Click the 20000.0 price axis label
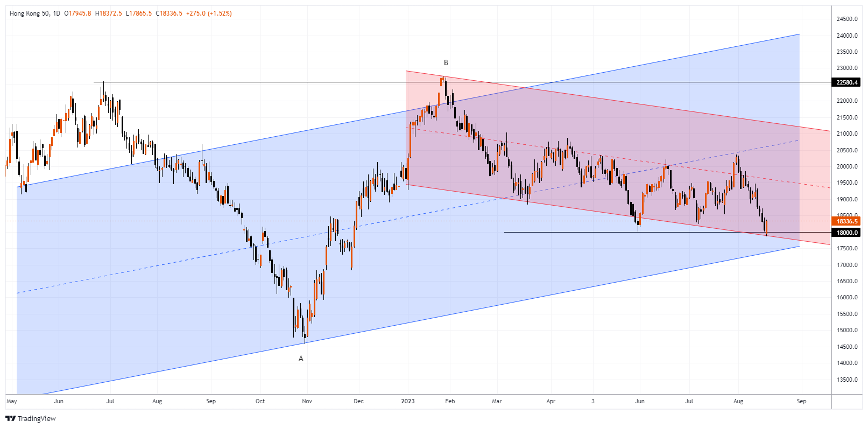Screen dimensions: 868x428 [847, 166]
